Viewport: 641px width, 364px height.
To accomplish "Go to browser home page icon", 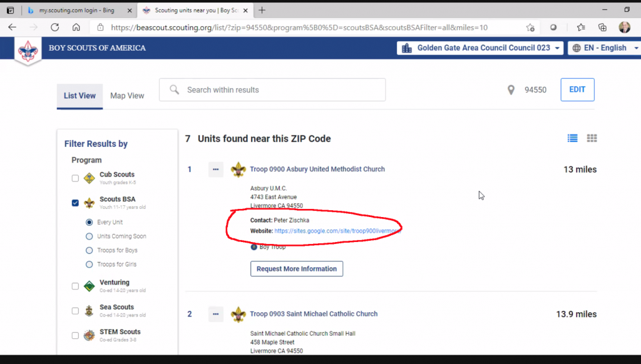I will [76, 28].
